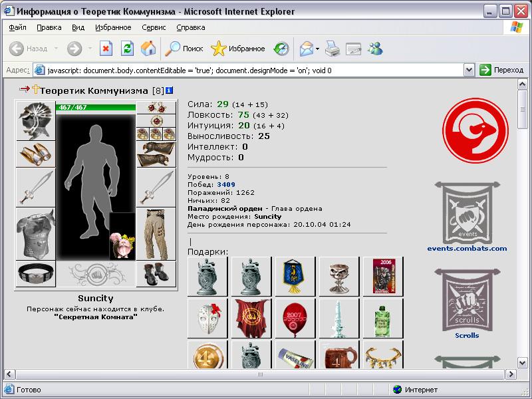Image resolution: width=532 pixels, height=399 pixels.
Task: Click the green Refresh page icon
Action: [127, 49]
